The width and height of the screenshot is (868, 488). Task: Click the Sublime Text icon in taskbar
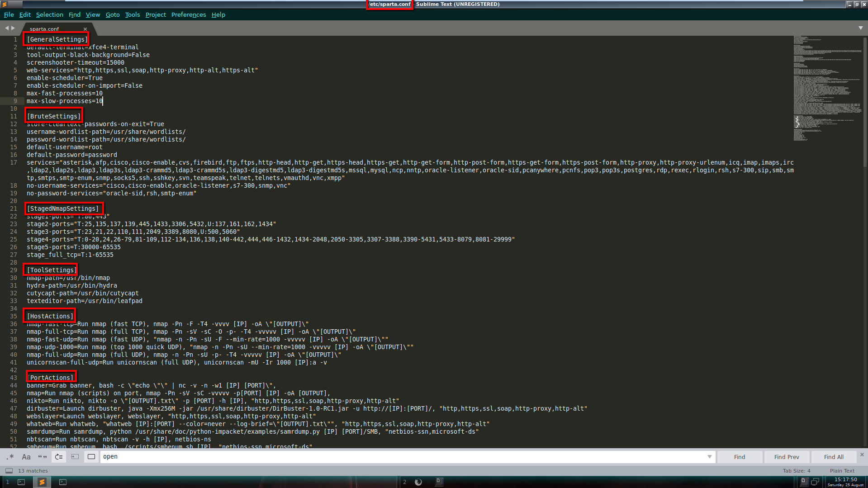point(42,482)
